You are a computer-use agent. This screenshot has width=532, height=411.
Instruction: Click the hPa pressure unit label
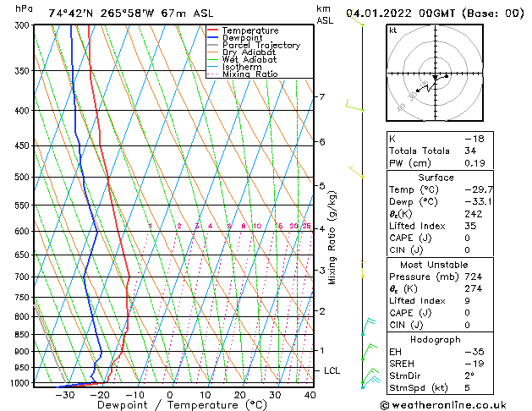24,8
